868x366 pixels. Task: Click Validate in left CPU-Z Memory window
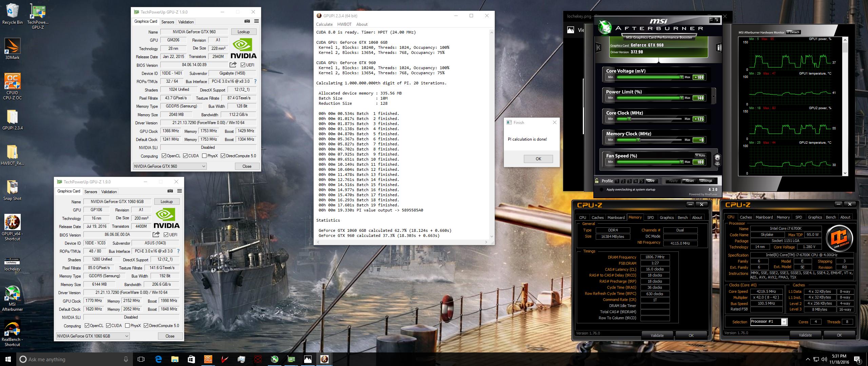657,335
